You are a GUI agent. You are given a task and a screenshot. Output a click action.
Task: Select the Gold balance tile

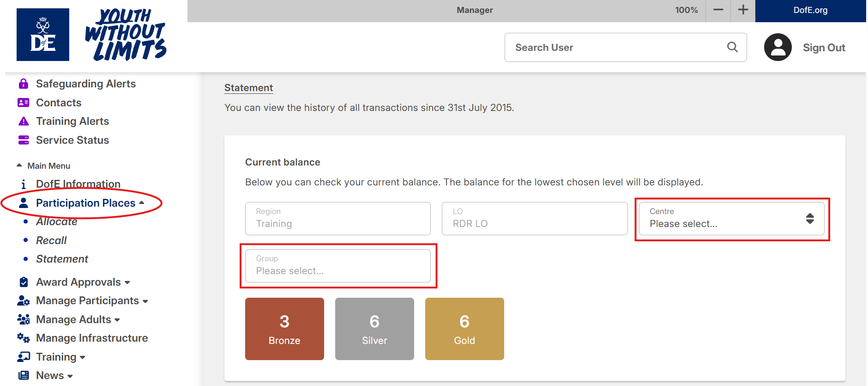click(464, 329)
